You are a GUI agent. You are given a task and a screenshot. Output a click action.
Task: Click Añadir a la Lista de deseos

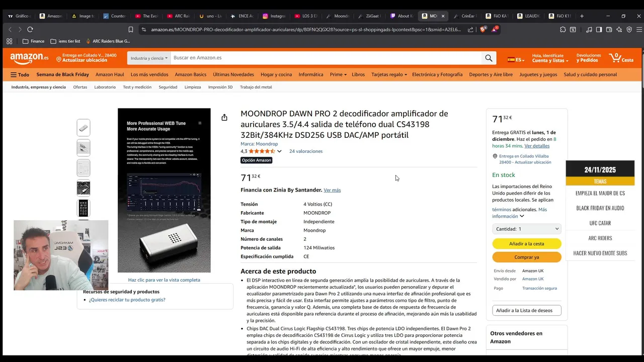click(527, 310)
